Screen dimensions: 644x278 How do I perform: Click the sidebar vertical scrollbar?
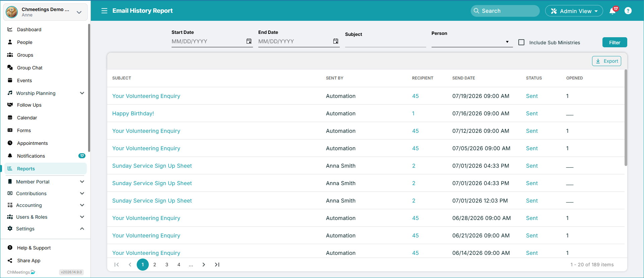tap(89, 88)
